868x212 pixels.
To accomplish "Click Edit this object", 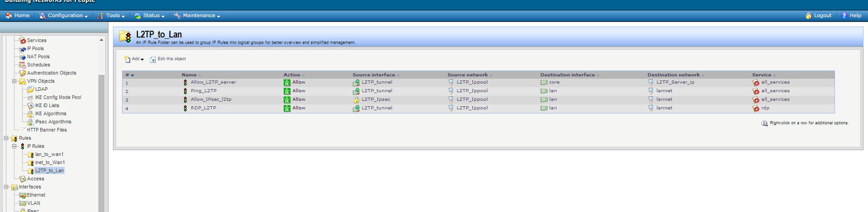I will (x=168, y=59).
